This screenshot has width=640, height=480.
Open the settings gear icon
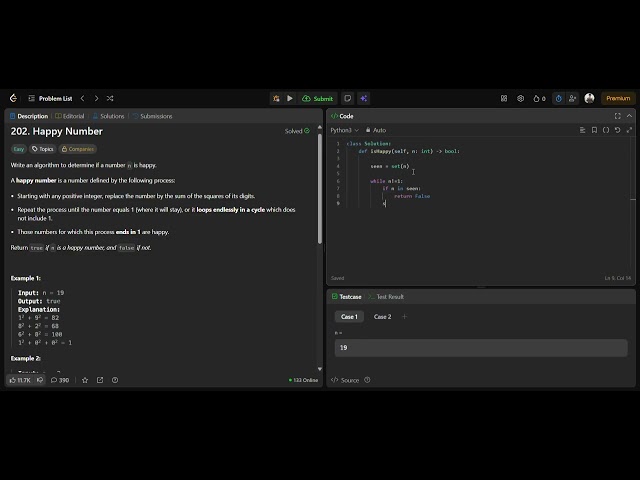[520, 98]
